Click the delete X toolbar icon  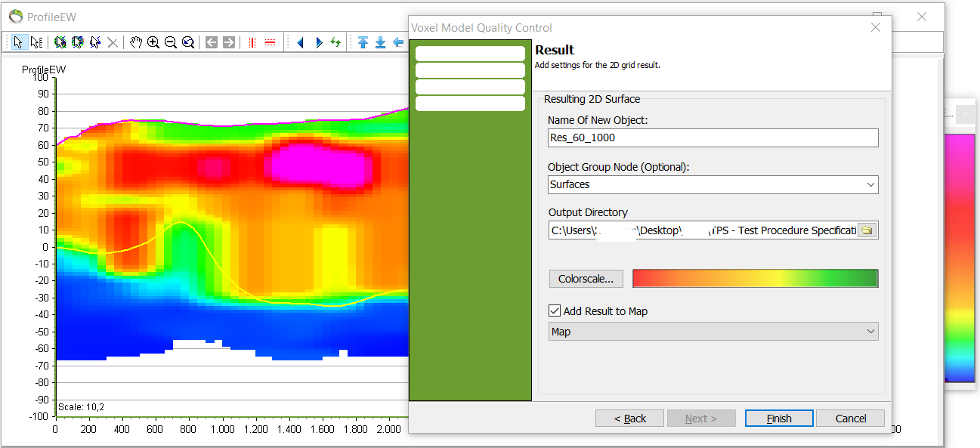pyautogui.click(x=113, y=42)
